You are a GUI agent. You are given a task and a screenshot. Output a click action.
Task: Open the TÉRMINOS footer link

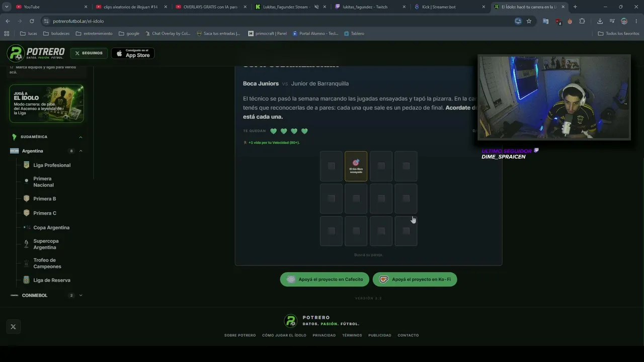pyautogui.click(x=352, y=335)
